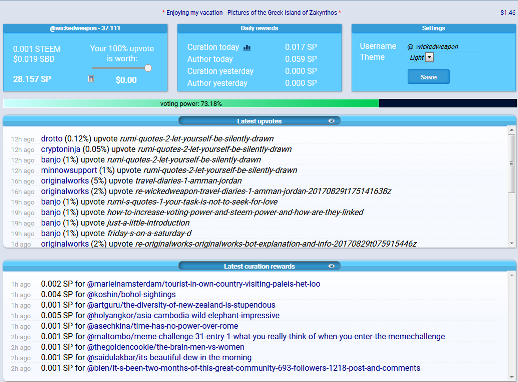
Task: Open @saidulakbar beautiful dew morning link
Action: pyautogui.click(x=169, y=358)
